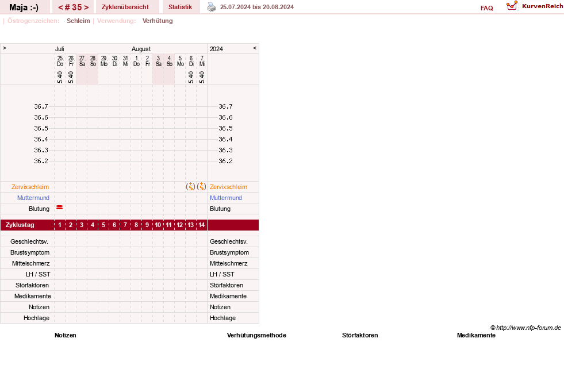Image resolution: width=564 pixels, height=392 pixels.
Task: Click the 5:40 time under July 25
Action: (x=60, y=77)
